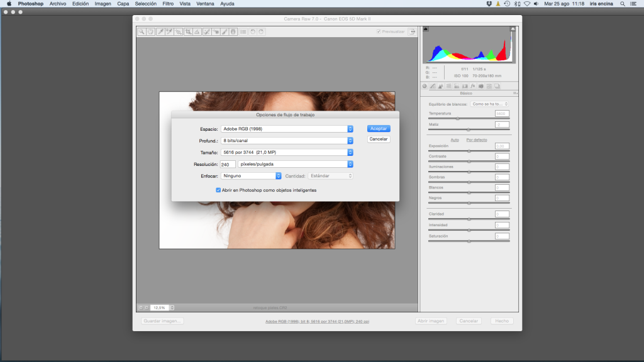
Task: Click the rotate counterclockwise icon
Action: (x=253, y=31)
